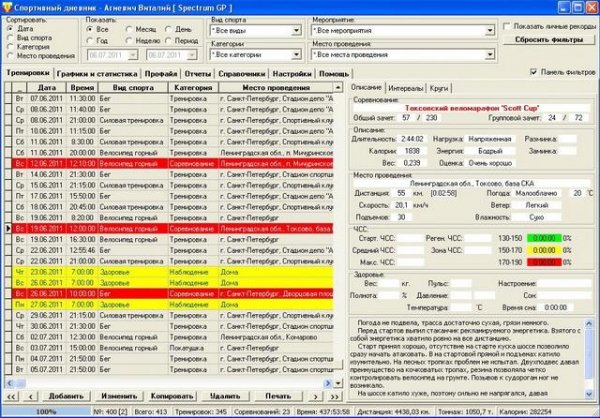The image size is (600, 418).
Task: Enable 'Показать личные рекорды' checkbox
Action: point(506,24)
